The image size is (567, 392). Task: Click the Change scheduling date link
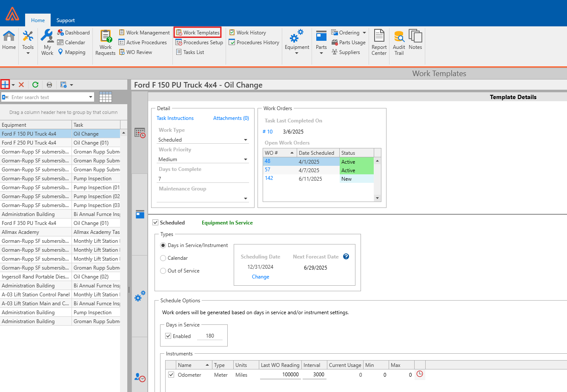pyautogui.click(x=261, y=277)
